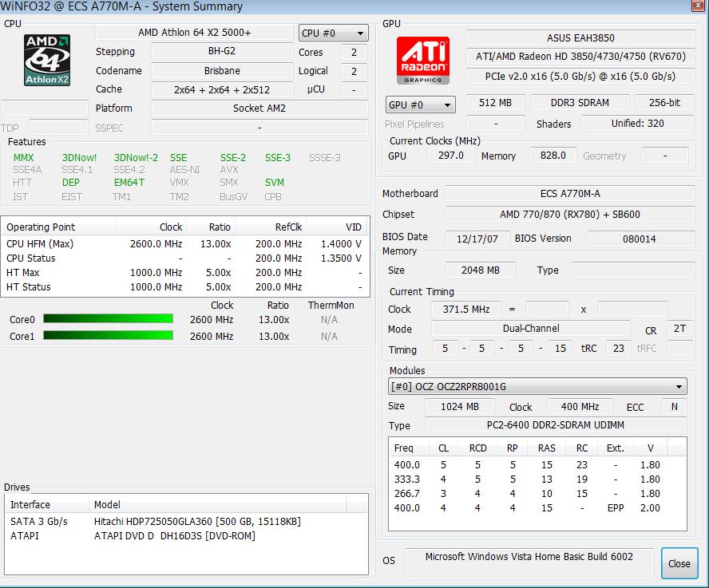This screenshot has width=709, height=588.
Task: Click the GPU clock 297.0 field
Action: (x=451, y=156)
